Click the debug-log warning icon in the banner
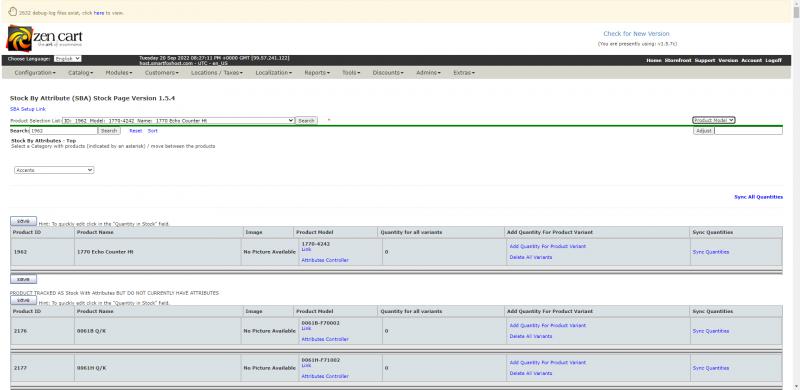 pyautogui.click(x=13, y=12)
